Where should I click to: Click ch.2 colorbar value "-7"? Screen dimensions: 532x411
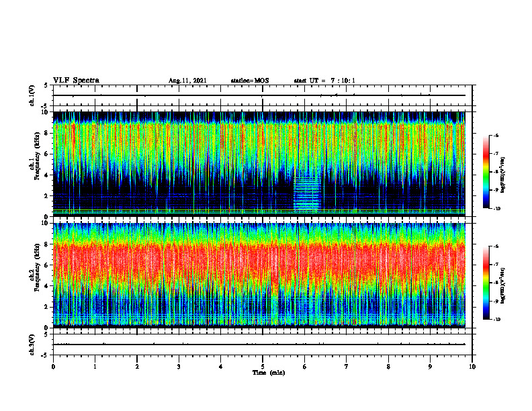(495, 265)
